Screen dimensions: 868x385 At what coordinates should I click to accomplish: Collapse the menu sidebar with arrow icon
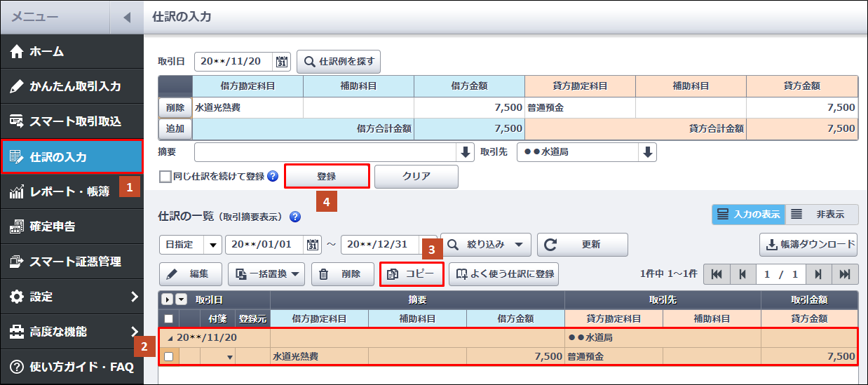tap(126, 18)
